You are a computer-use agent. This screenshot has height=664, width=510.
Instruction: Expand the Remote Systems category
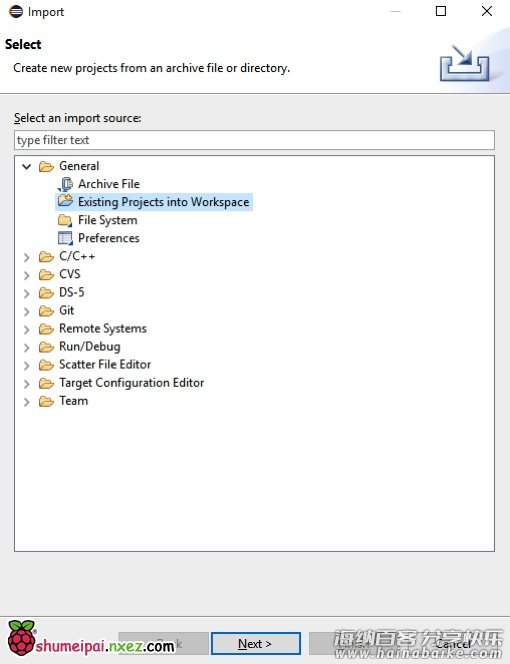27,329
